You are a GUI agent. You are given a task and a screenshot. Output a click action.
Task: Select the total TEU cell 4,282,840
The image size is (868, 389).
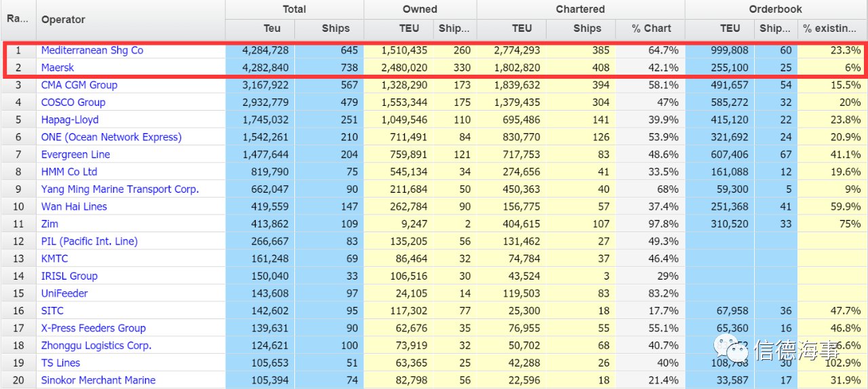(260, 68)
